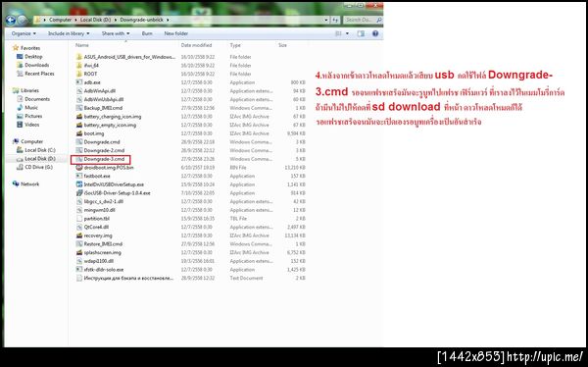Click the Help question mark icon

point(375,33)
